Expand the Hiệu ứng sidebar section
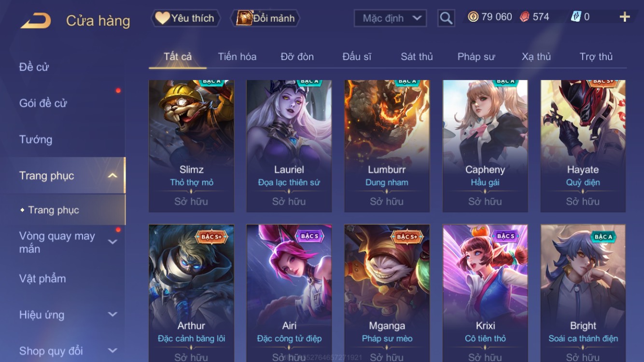The width and height of the screenshot is (644, 362). click(x=112, y=315)
